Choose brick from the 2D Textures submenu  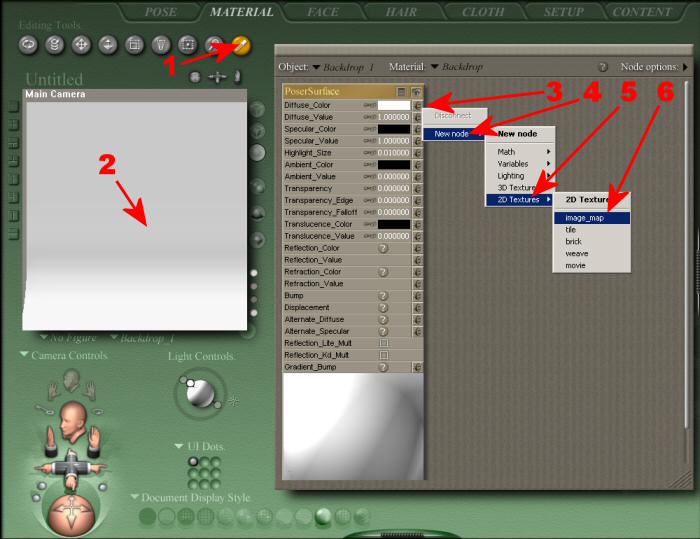click(x=592, y=242)
